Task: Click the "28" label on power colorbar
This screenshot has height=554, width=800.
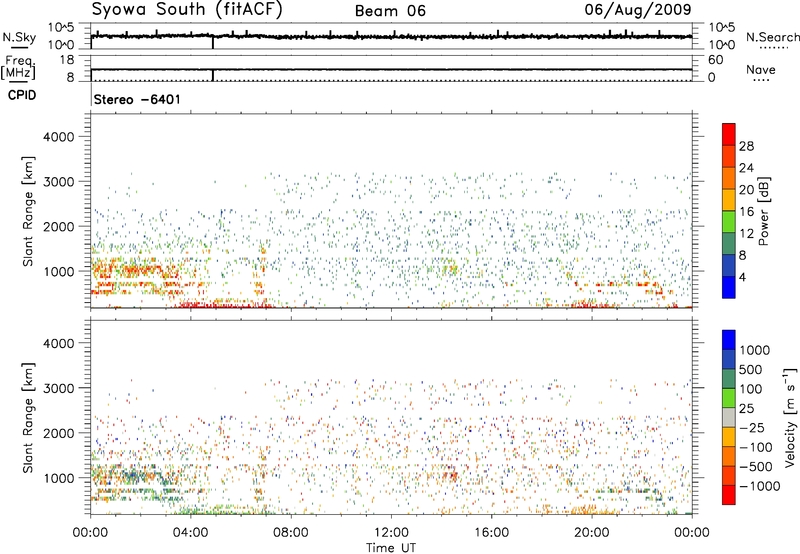Action: pos(746,146)
